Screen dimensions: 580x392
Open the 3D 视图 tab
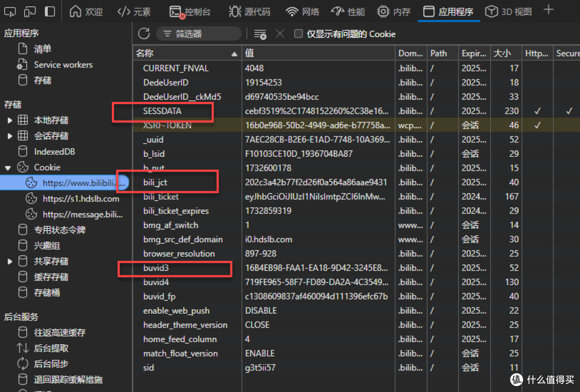point(509,12)
